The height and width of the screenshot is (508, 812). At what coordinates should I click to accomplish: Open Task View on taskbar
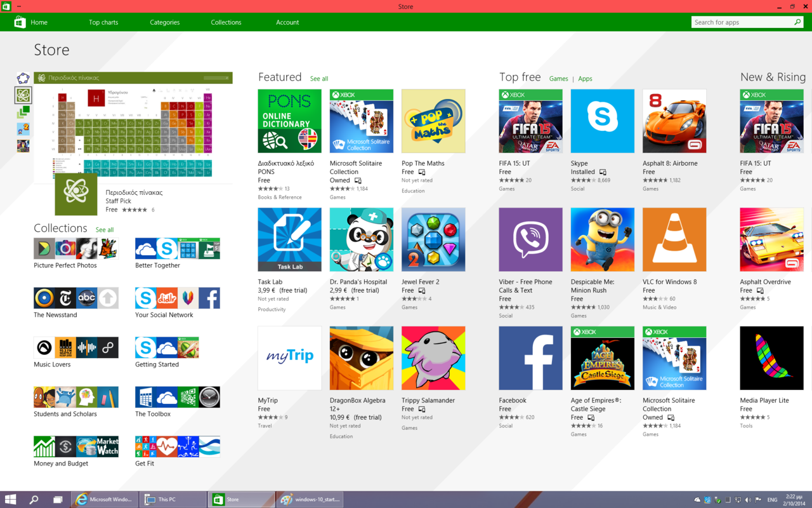point(58,500)
